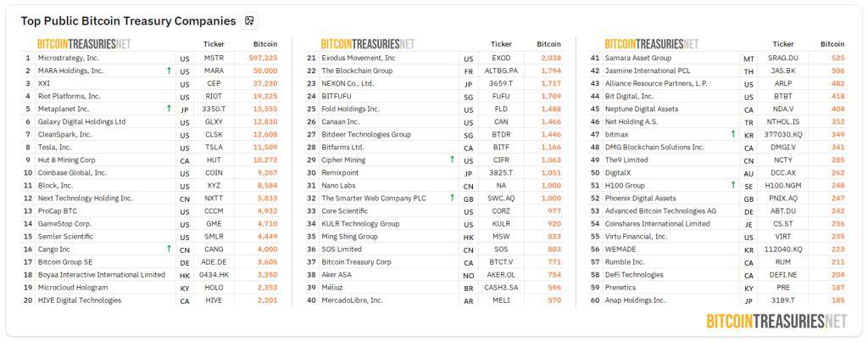Click the green arrow beside Metaplanet Inc.
This screenshot has height=342, width=868.
click(x=169, y=109)
